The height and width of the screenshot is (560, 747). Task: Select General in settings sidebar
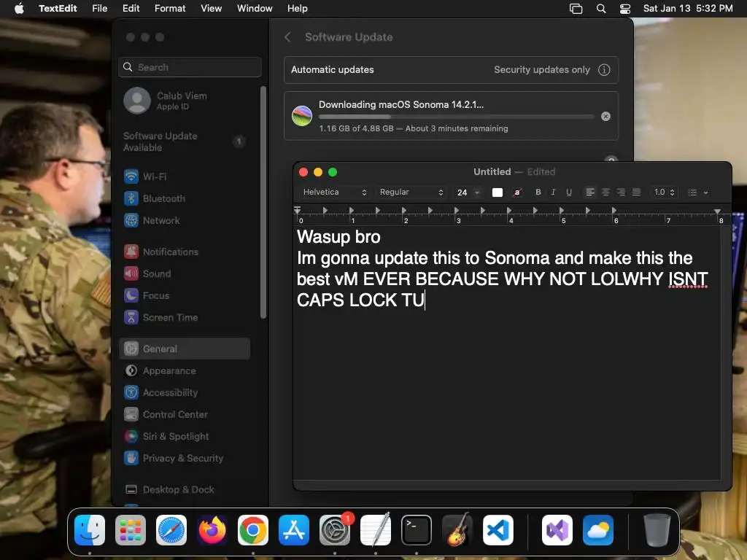[185, 349]
